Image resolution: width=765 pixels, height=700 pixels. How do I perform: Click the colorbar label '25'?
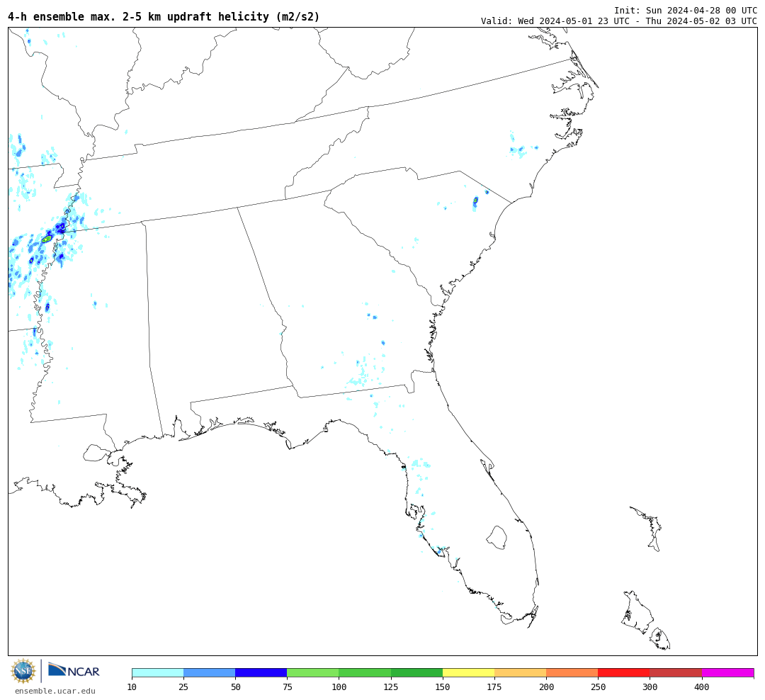click(x=183, y=687)
